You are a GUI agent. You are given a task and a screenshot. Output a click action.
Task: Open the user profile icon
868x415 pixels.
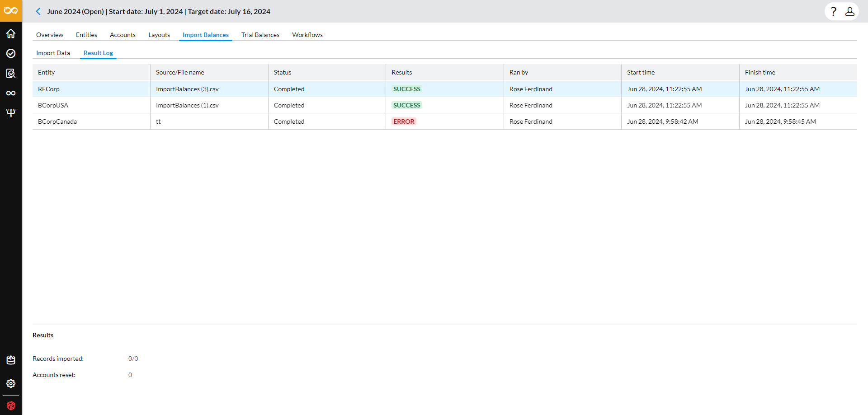coord(850,11)
